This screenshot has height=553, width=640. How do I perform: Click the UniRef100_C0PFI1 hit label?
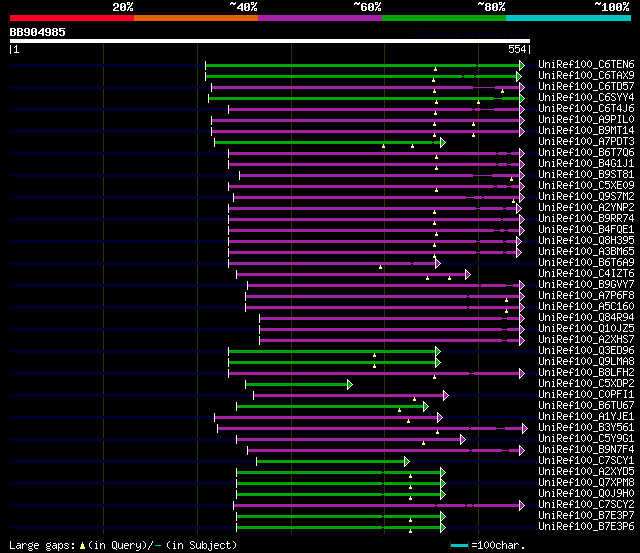(x=586, y=395)
